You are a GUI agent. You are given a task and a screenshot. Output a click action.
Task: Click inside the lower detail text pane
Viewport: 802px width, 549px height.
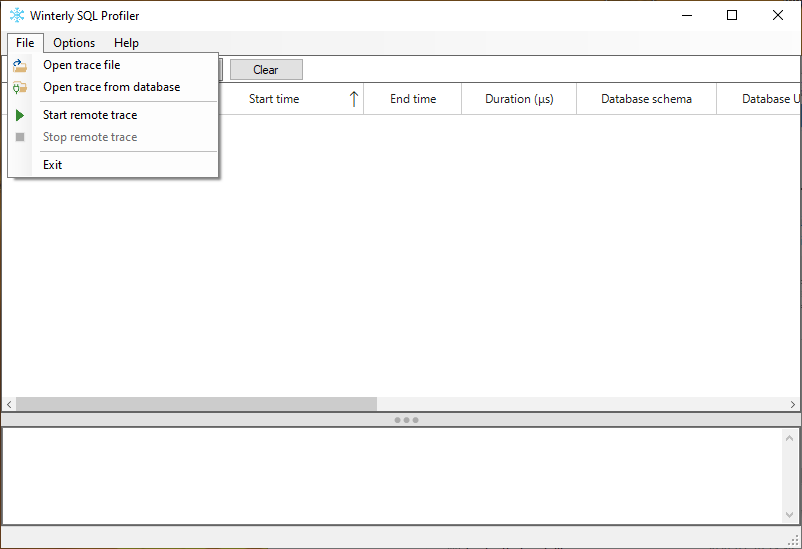coord(392,476)
